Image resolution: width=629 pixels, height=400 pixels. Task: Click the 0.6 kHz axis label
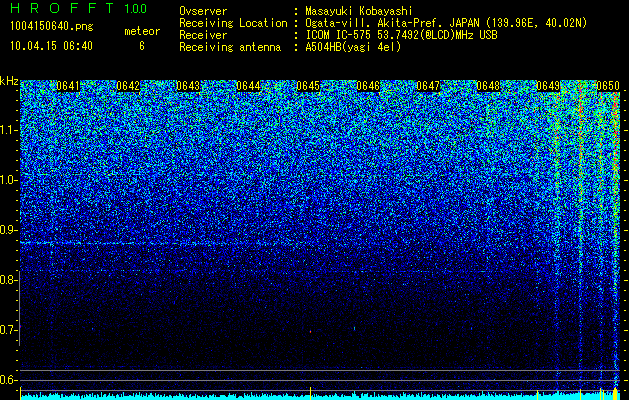[x=8, y=380]
